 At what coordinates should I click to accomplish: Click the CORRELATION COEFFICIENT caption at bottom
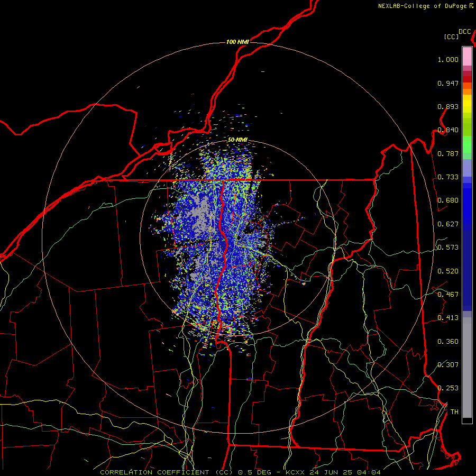(240, 472)
